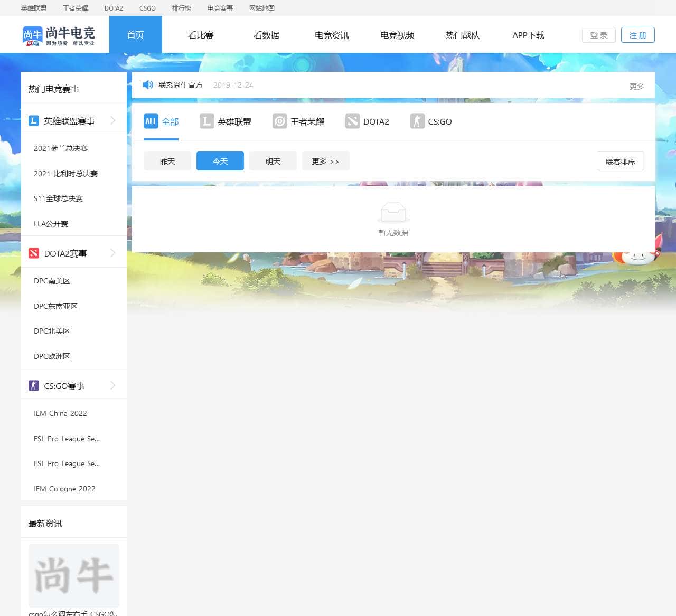
Task: Click the DOTA2 filter icon
Action: click(x=352, y=121)
